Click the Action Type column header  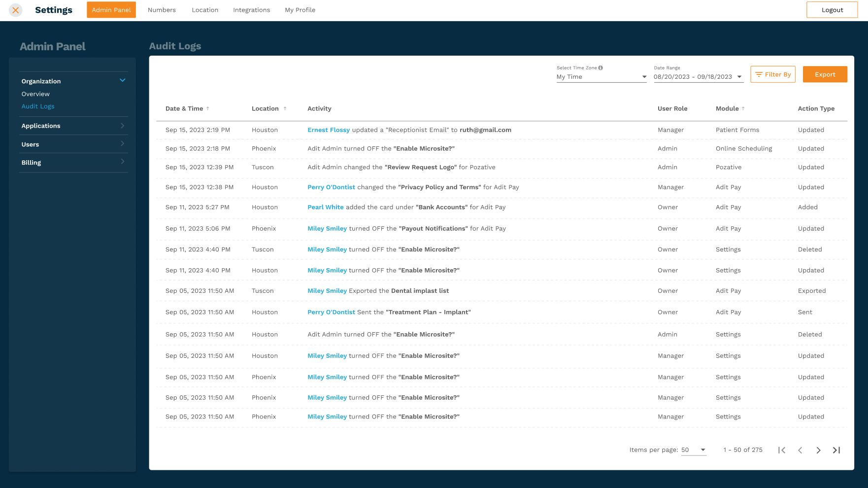click(x=816, y=108)
